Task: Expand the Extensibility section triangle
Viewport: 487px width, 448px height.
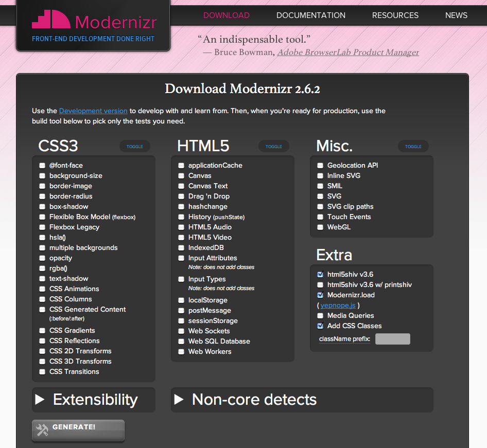Action: 40,399
